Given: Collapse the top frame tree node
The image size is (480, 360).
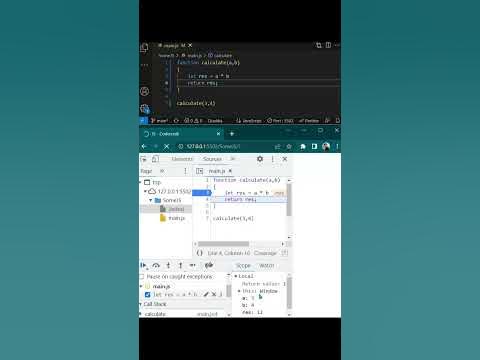Looking at the screenshot, I should pos(141,182).
